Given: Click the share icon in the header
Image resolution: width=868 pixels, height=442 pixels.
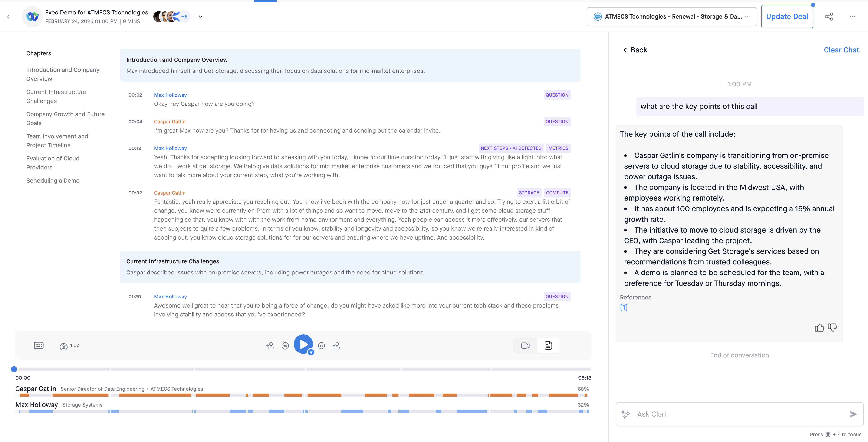Looking at the screenshot, I should pos(829,17).
